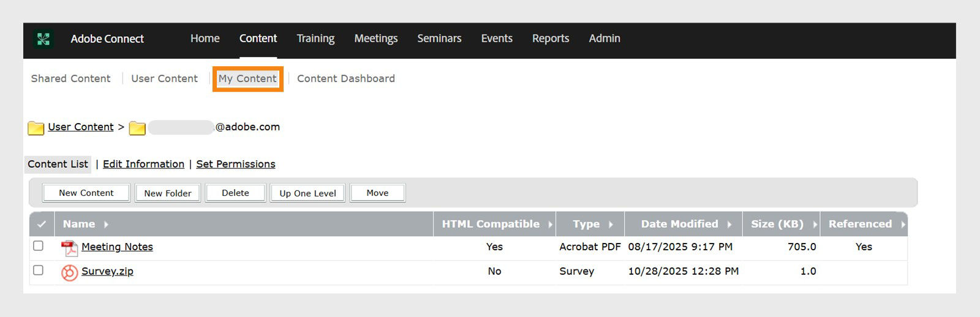Sort by Name column arrow
The image size is (980, 317).
(x=106, y=225)
